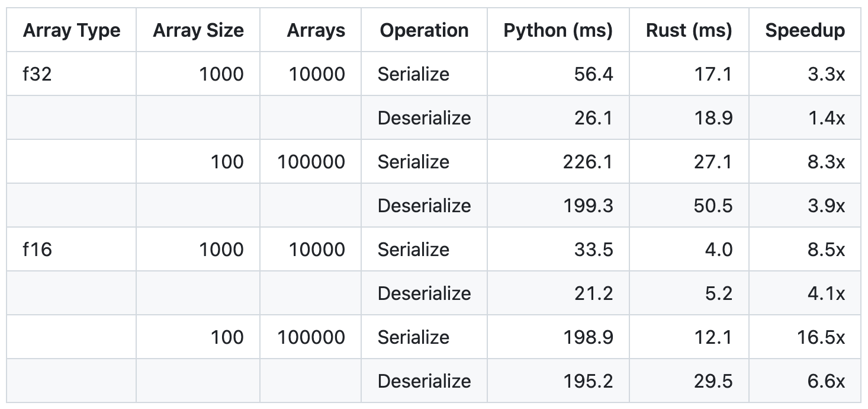Click the Array Type column header
The image size is (868, 409).
72,30
